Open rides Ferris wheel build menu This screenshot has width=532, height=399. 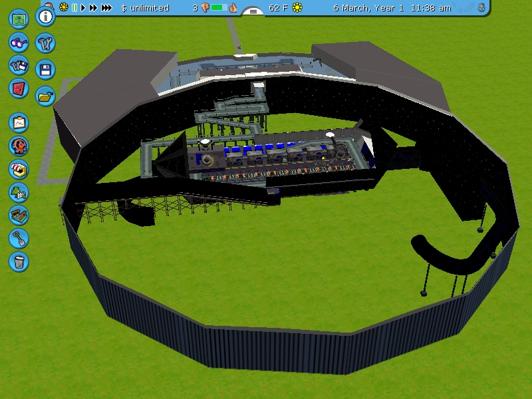click(x=19, y=146)
